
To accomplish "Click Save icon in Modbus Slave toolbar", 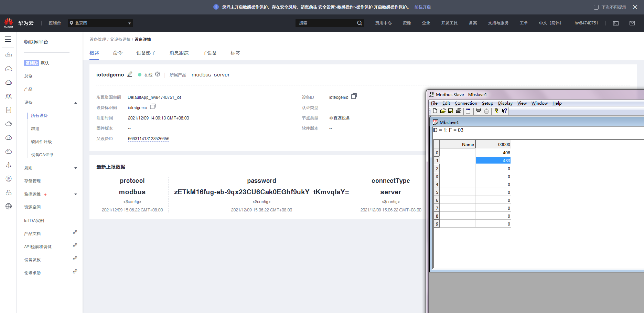I will click(451, 111).
